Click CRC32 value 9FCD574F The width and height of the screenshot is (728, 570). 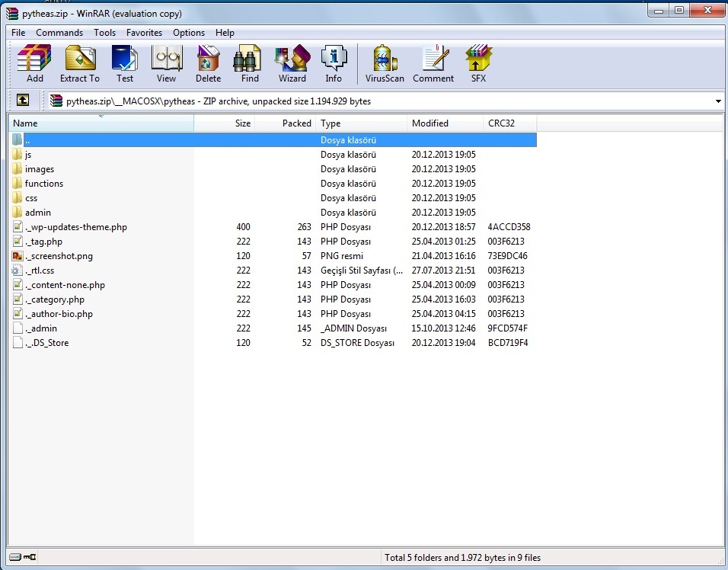pos(507,328)
